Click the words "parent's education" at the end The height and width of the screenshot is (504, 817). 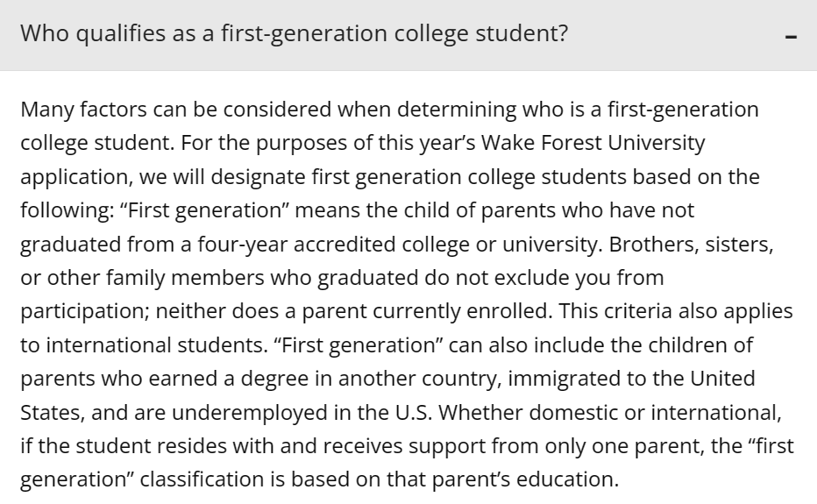click(x=525, y=479)
